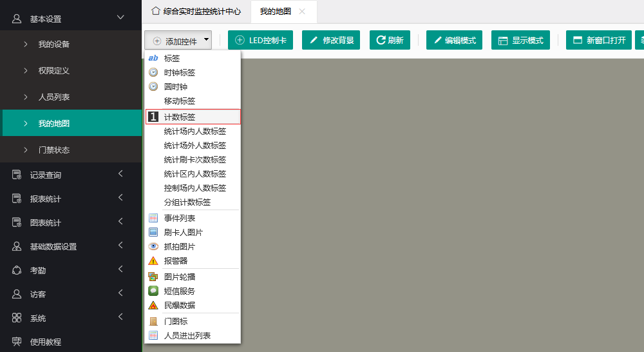This screenshot has width=644, height=352.
Task: Click the 短信服务 chat bubble icon
Action: tap(153, 291)
